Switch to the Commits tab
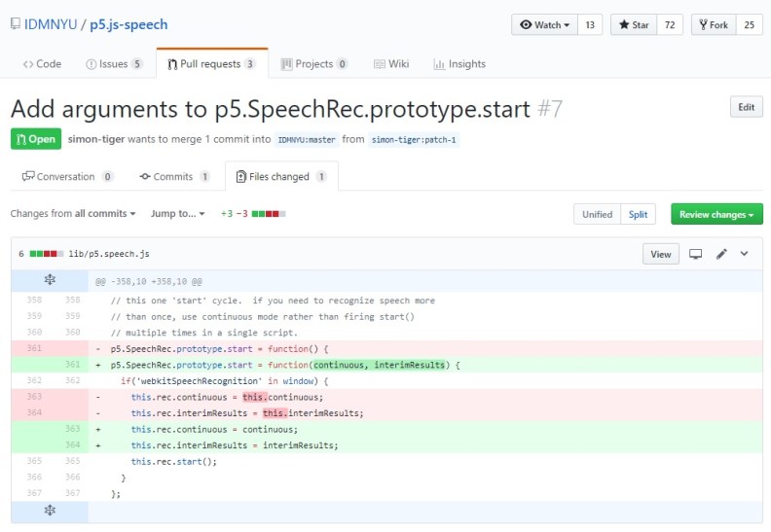The width and height of the screenshot is (771, 532). pyautogui.click(x=174, y=176)
